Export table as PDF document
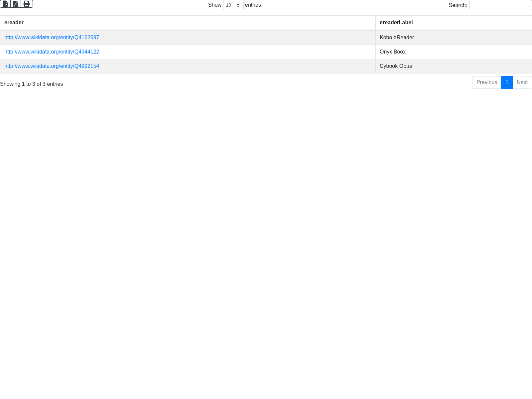532x399 pixels. pyautogui.click(x=16, y=4)
